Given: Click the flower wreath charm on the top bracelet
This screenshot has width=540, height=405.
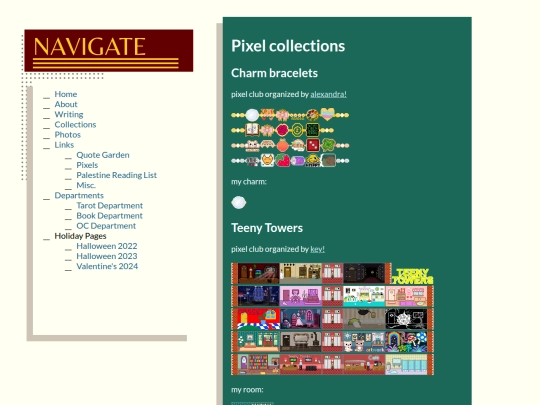Looking at the screenshot, I should coord(312,115).
